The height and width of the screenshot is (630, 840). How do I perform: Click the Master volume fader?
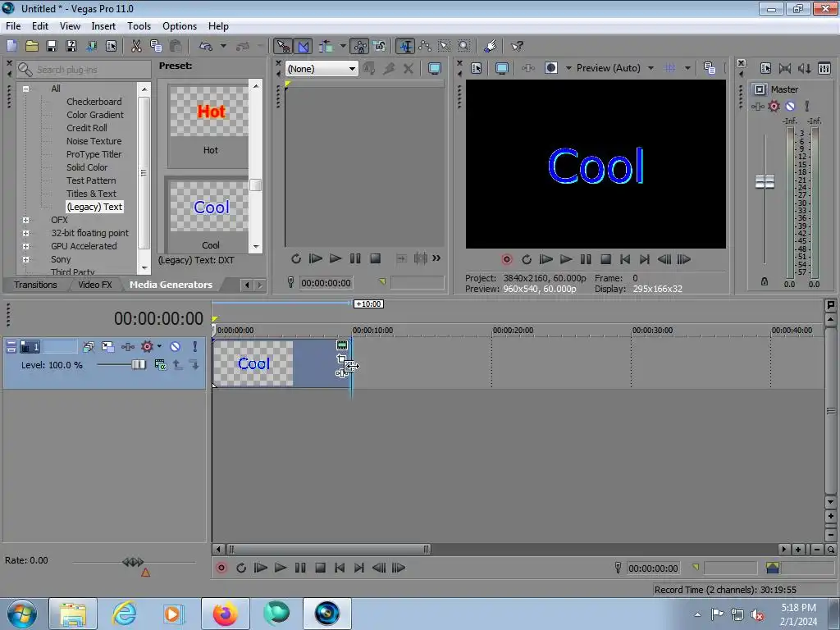(765, 181)
